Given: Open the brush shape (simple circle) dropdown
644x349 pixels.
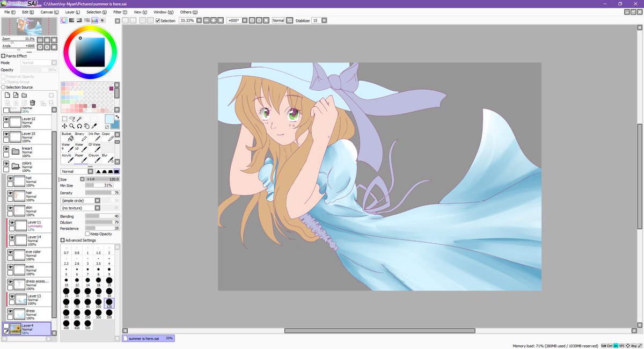Looking at the screenshot, I should [97, 200].
